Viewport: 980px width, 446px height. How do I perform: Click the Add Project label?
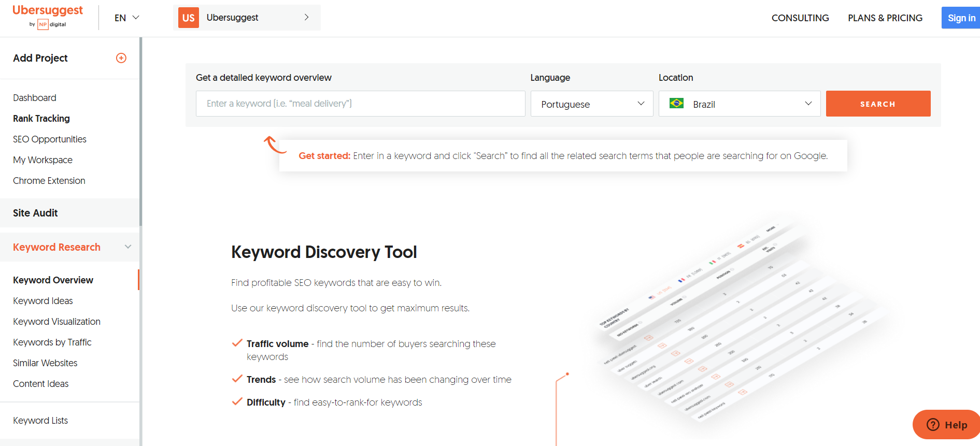40,58
